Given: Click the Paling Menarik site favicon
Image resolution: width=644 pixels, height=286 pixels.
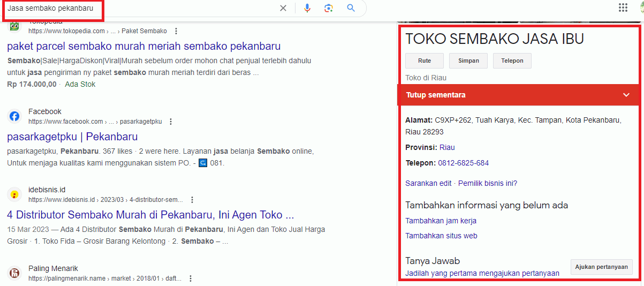Looking at the screenshot, I should (x=14, y=273).
